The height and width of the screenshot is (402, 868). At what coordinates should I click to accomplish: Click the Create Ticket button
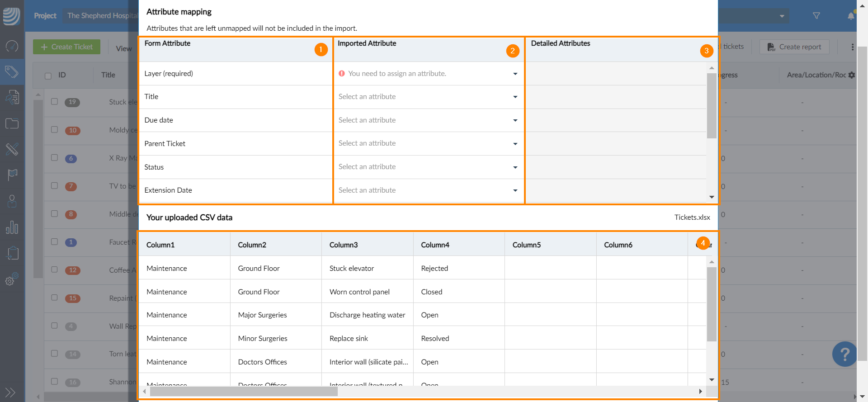click(x=66, y=47)
